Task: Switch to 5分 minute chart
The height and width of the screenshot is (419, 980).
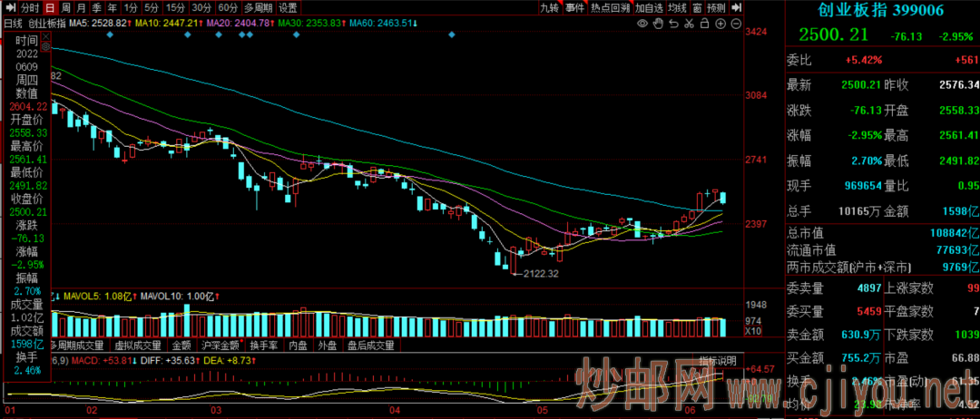Action: point(151,8)
